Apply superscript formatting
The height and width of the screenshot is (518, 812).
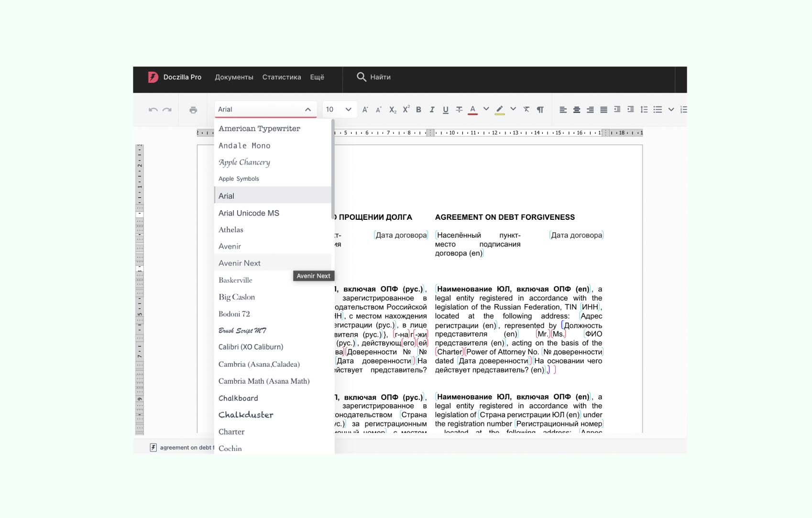(406, 109)
